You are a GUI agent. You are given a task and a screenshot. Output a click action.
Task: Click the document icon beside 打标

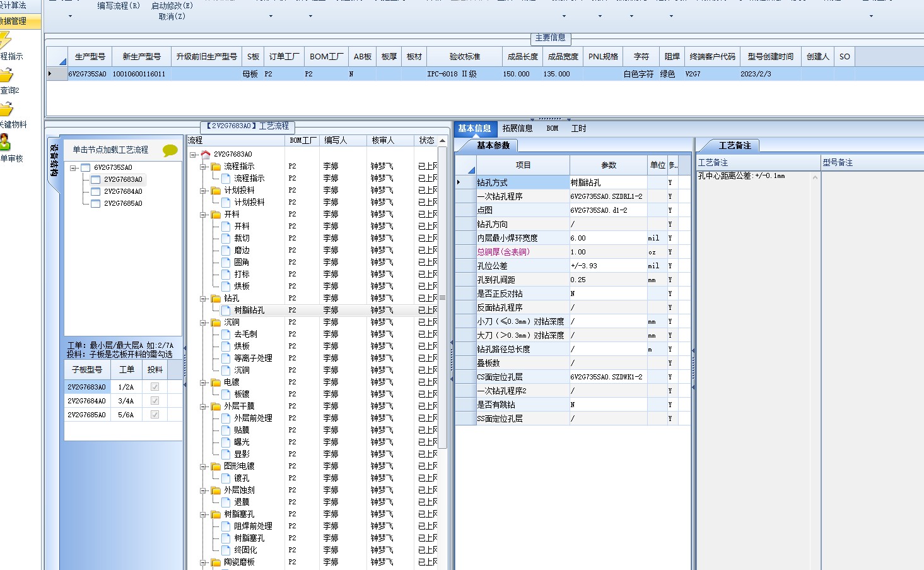click(x=226, y=274)
